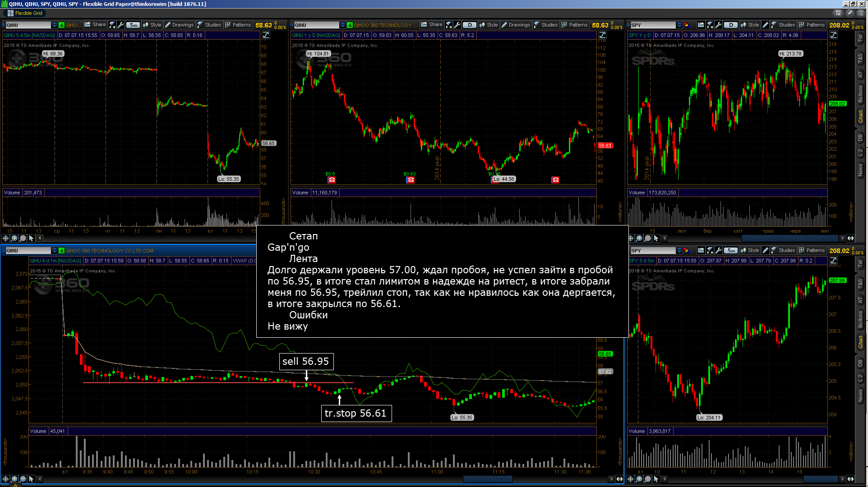The image size is (868, 487).
Task: Expand symbol dropdown in bottom-right SPY chart
Action: (x=679, y=251)
